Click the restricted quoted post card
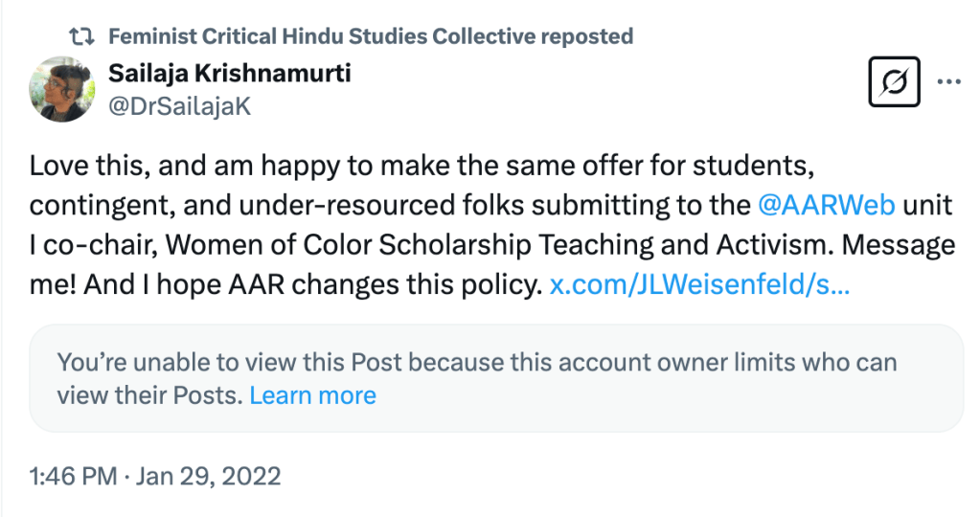Viewport: 980px width, 517px height. tap(496, 378)
